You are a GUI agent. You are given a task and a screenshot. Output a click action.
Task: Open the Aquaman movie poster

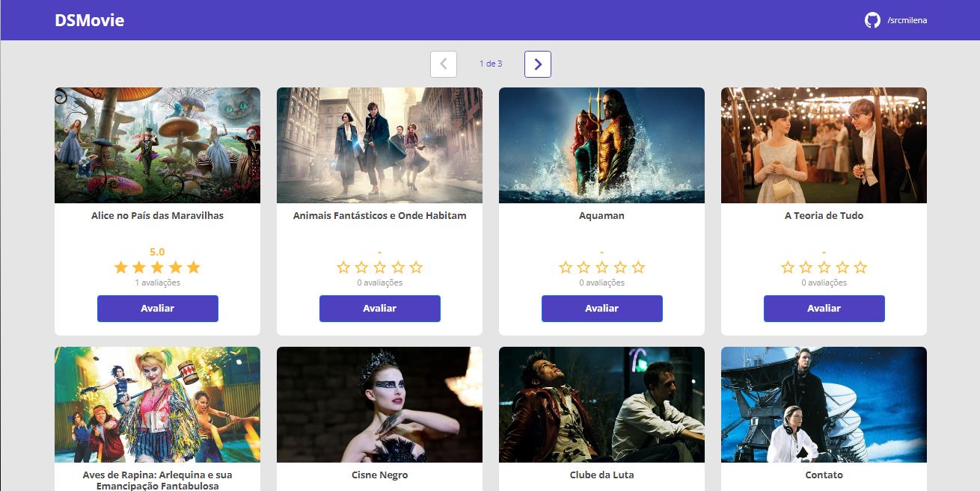pyautogui.click(x=601, y=145)
